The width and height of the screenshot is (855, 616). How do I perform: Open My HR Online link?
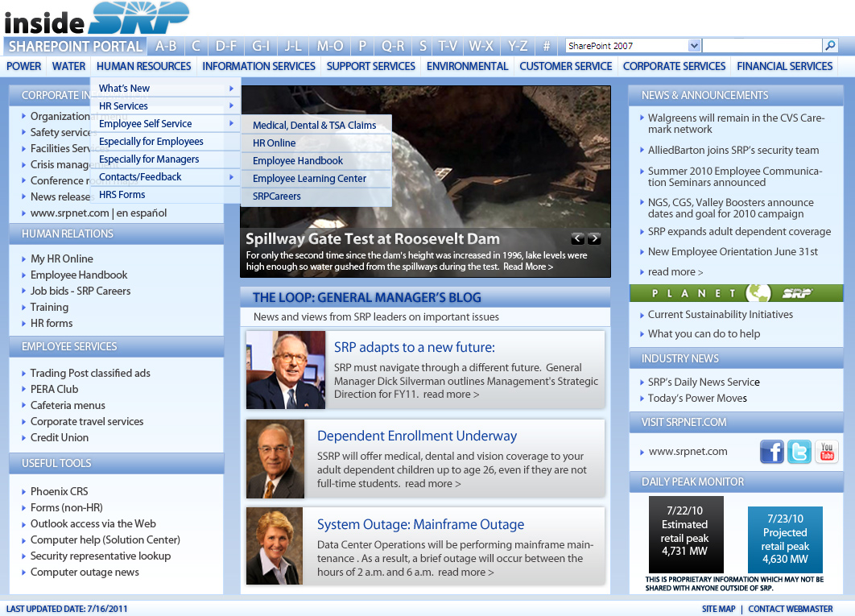tap(62, 258)
